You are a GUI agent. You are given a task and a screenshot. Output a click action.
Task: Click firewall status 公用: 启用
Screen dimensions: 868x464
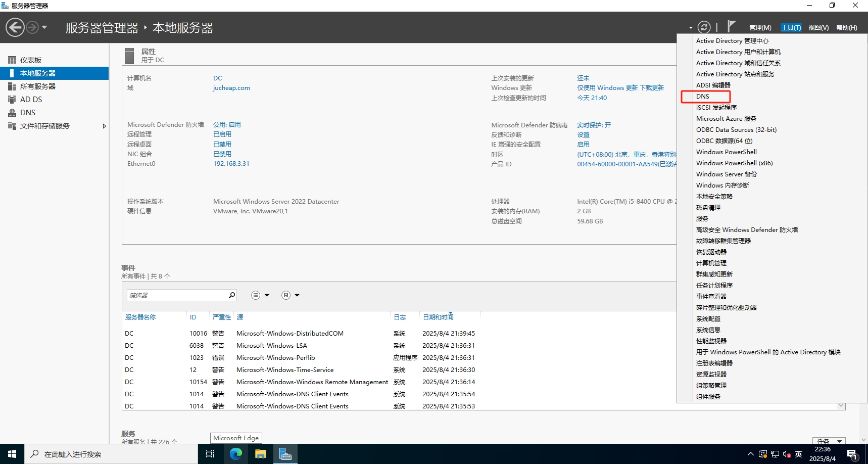point(227,125)
